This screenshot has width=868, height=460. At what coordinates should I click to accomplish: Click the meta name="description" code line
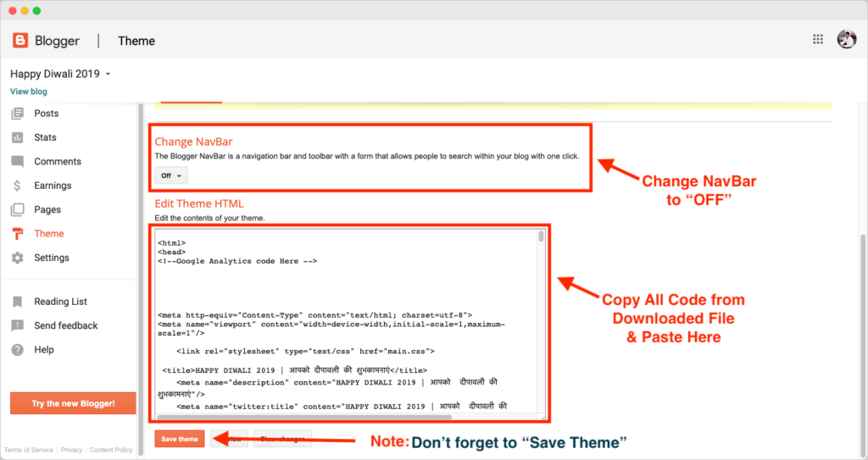click(337, 383)
